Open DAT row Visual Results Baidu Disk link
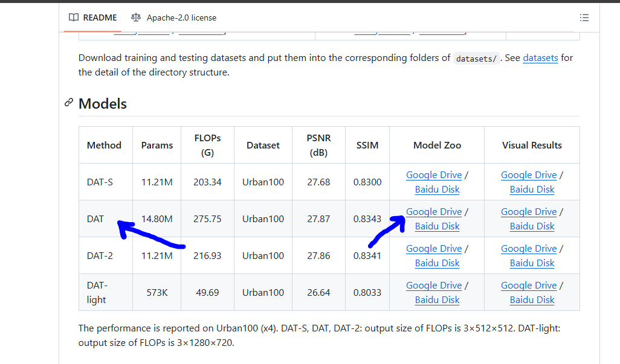The height and width of the screenshot is (364, 620). [x=532, y=226]
